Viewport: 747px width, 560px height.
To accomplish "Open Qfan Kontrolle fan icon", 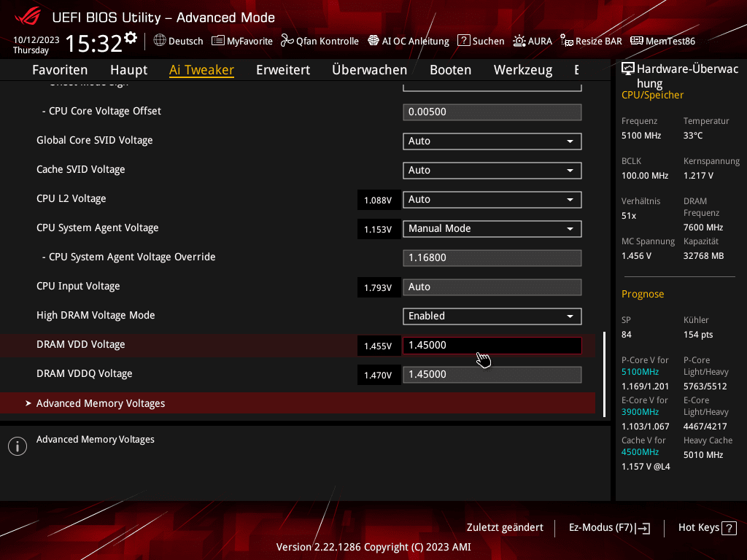I will click(x=287, y=41).
